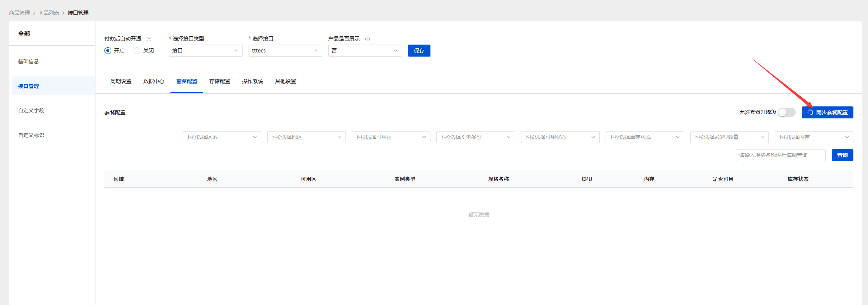Screen dimensions: 868x305
Task: Click the 库存状态 column header
Action: click(798, 179)
